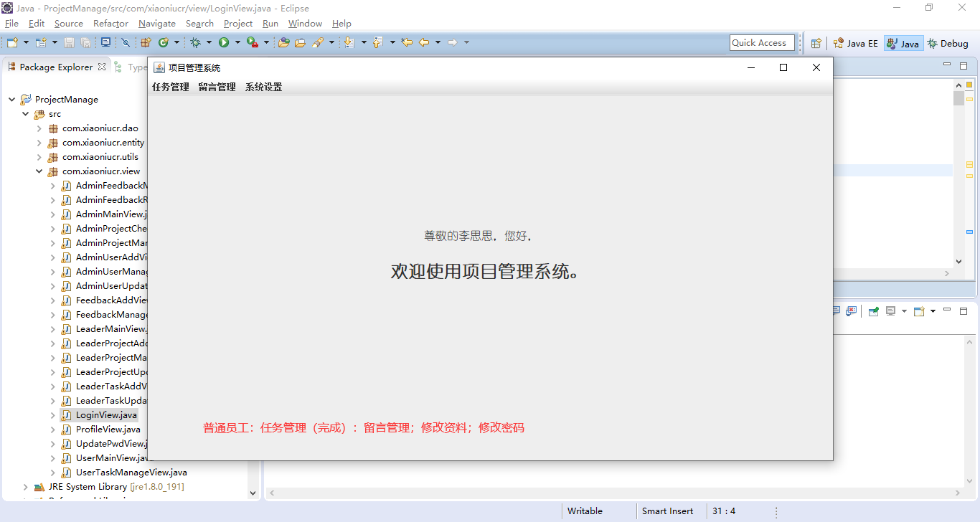Select ProfileView.java in Package Explorer
Screen dimensions: 980x522
pyautogui.click(x=108, y=430)
